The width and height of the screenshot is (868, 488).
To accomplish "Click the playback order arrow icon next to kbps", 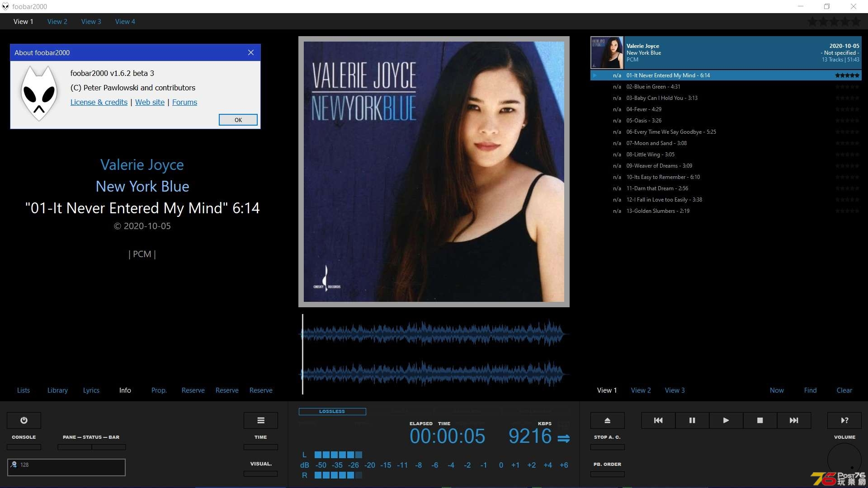I will tap(564, 438).
